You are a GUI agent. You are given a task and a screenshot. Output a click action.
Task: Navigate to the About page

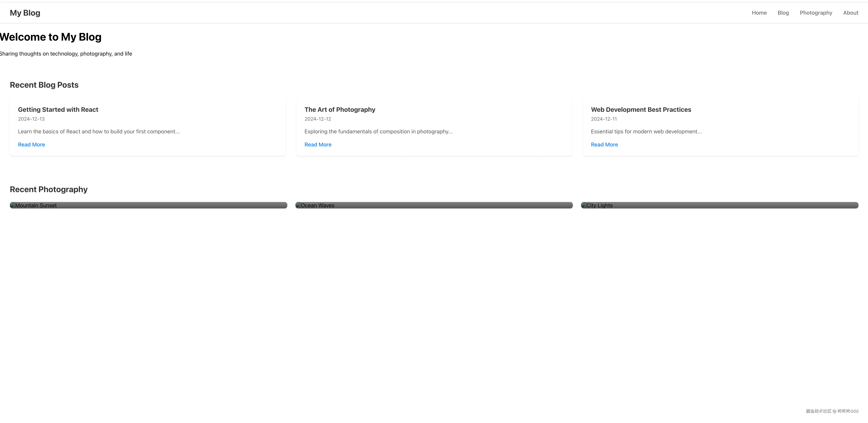click(x=850, y=13)
